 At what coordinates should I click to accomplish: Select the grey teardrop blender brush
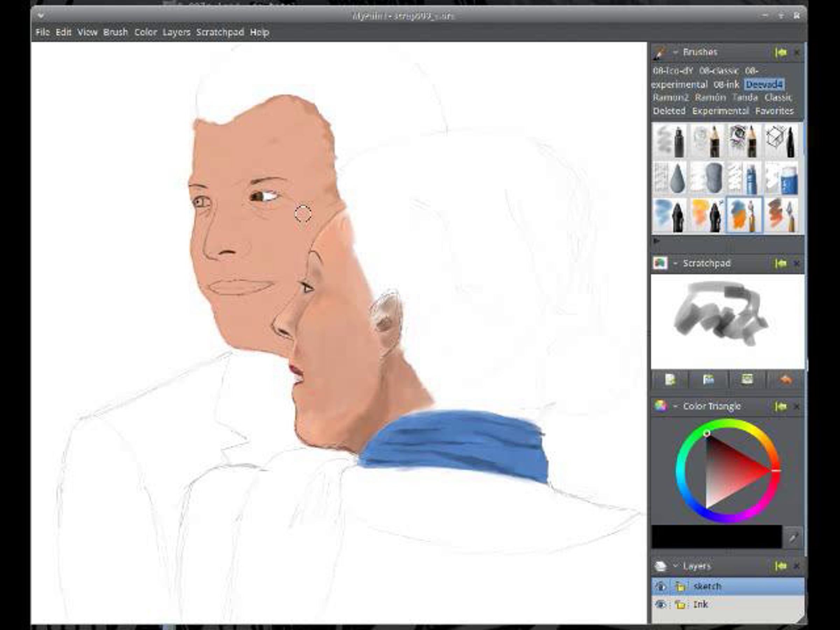(670, 178)
